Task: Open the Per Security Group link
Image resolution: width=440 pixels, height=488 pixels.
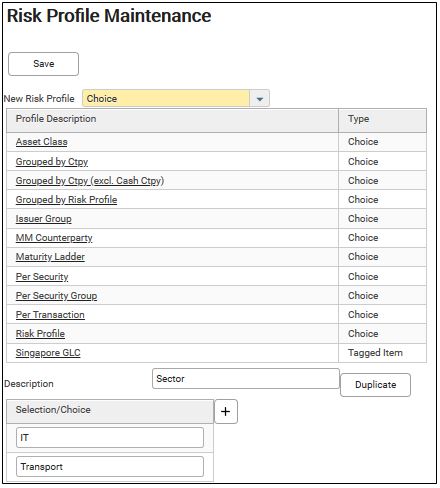Action: [56, 296]
